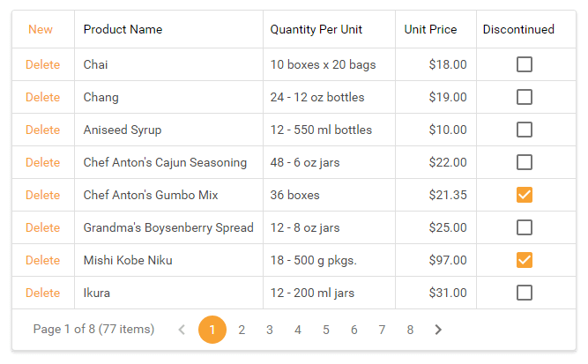588x364 pixels.
Task: Sort by Unit Price column header
Action: [430, 29]
